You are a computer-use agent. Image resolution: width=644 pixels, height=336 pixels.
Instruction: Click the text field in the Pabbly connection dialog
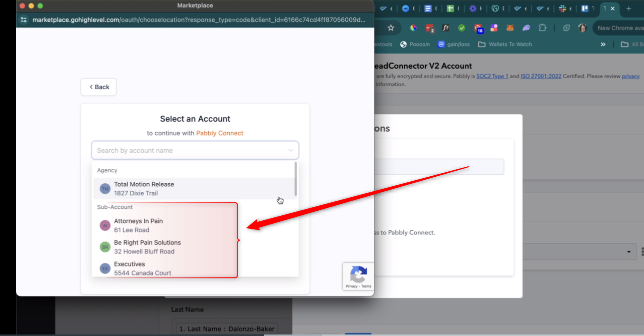pos(439,167)
